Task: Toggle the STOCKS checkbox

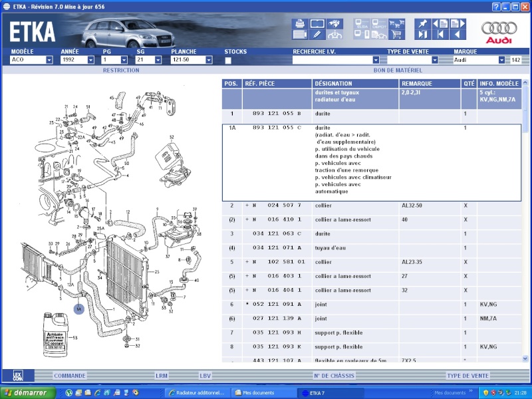Action: coord(228,61)
